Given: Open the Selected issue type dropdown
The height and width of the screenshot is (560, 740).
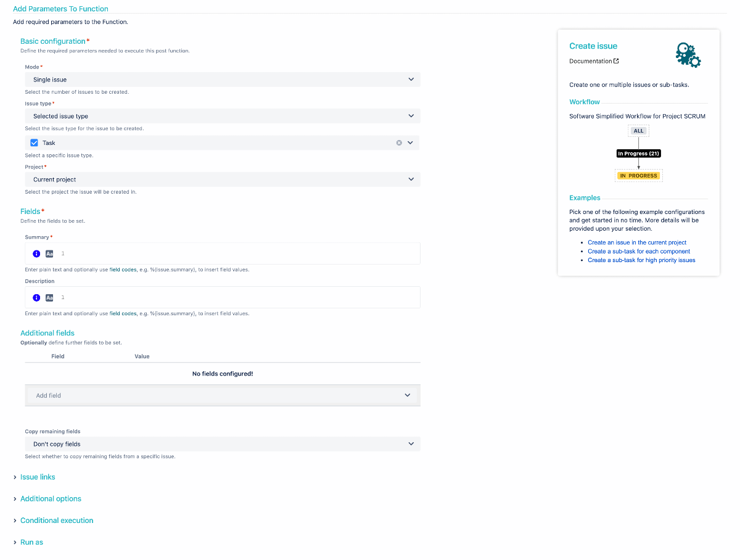Looking at the screenshot, I should coord(223,116).
